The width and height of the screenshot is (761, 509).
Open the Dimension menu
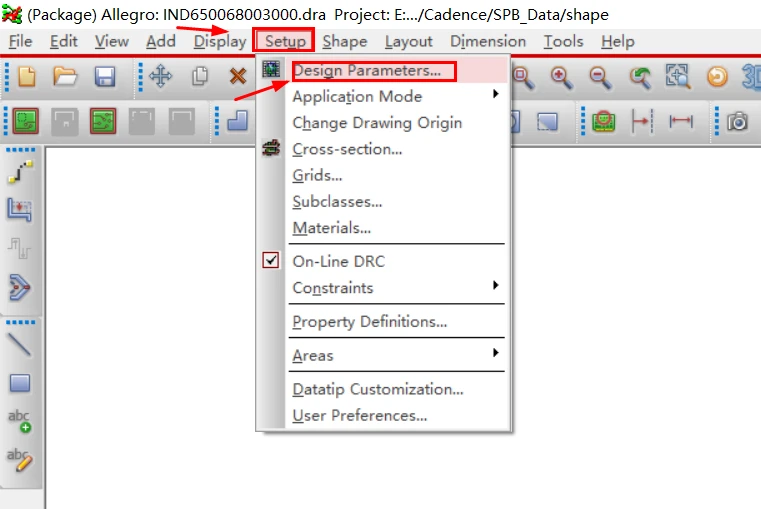pos(488,42)
